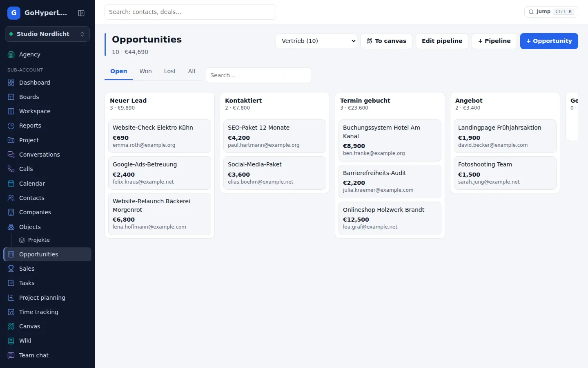Click the Sales trophy icon
This screenshot has width=588, height=368.
pyautogui.click(x=11, y=269)
